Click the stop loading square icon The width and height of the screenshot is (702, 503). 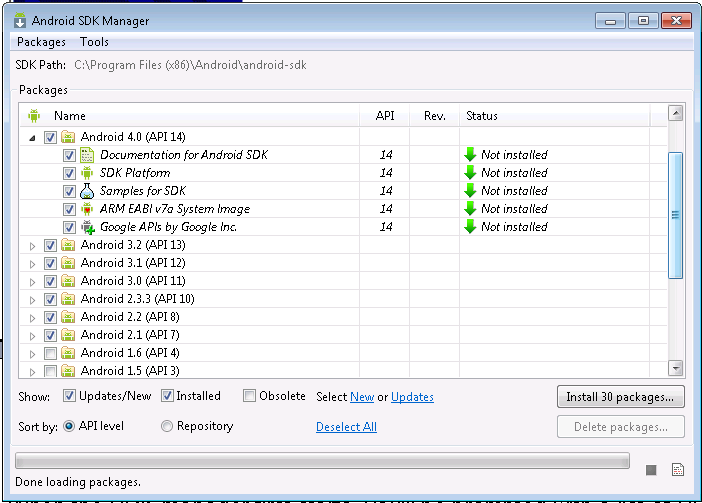[651, 470]
